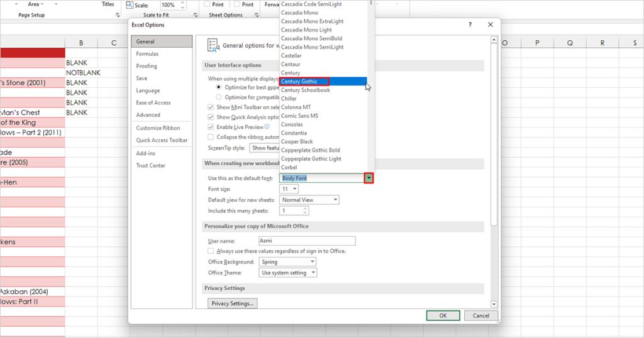Click the options pane scrollbar up arrow
This screenshot has height=338, width=644.
[x=494, y=40]
